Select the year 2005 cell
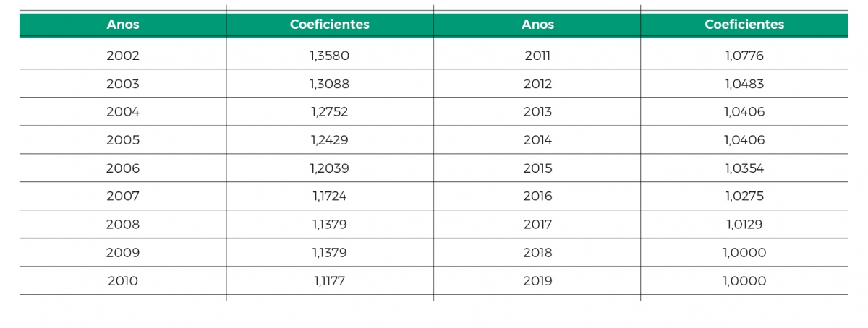This screenshot has width=868, height=328. [x=123, y=140]
